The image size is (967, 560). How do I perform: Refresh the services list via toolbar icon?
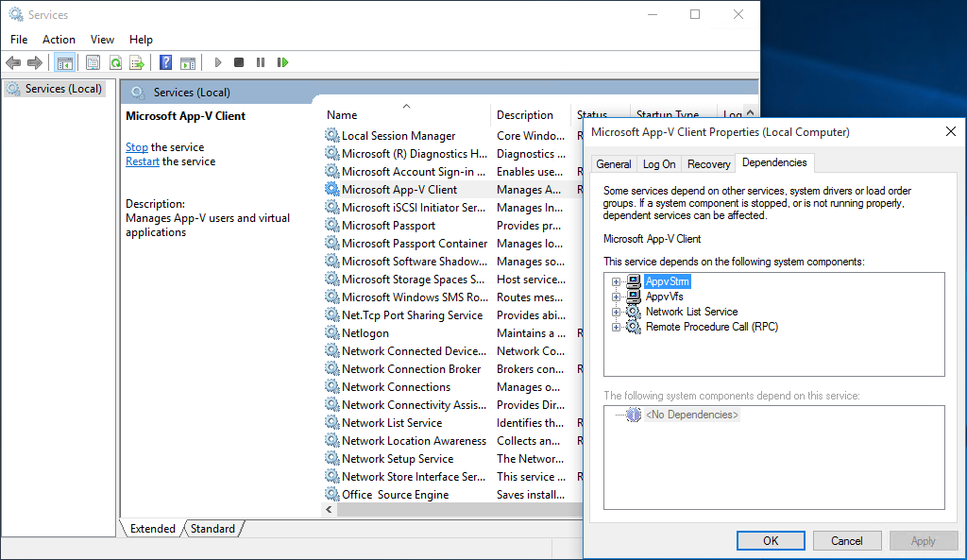click(x=115, y=62)
